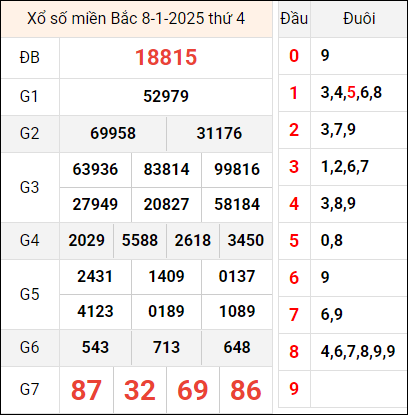Select head digit 8 in the Đầu column
Image resolution: width=408 pixels, height=415 pixels.
tap(294, 351)
